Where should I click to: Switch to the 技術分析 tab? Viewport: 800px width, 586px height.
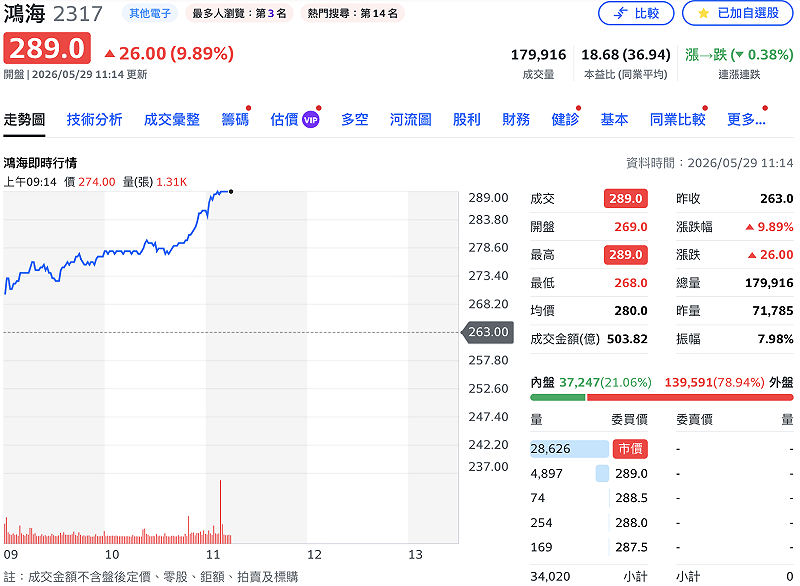point(94,119)
